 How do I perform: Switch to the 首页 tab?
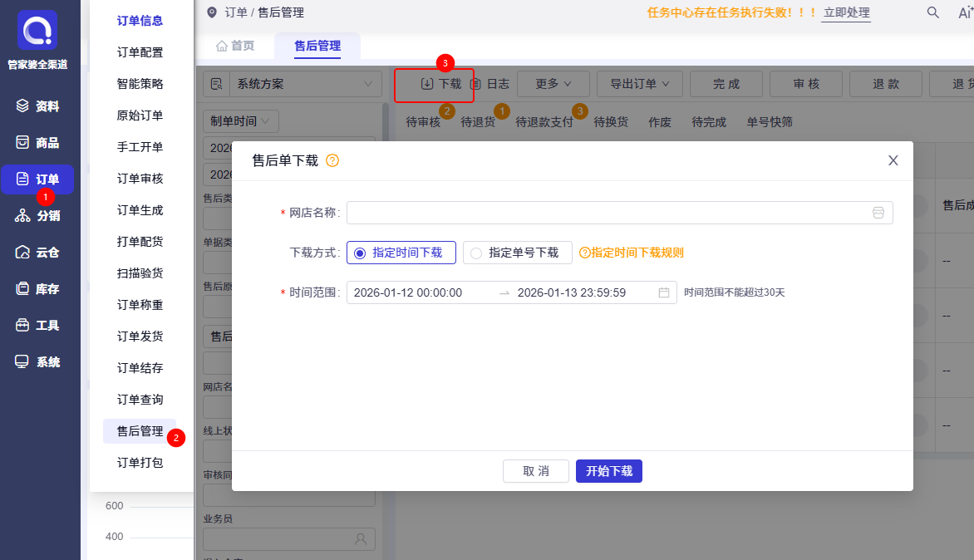(x=235, y=46)
